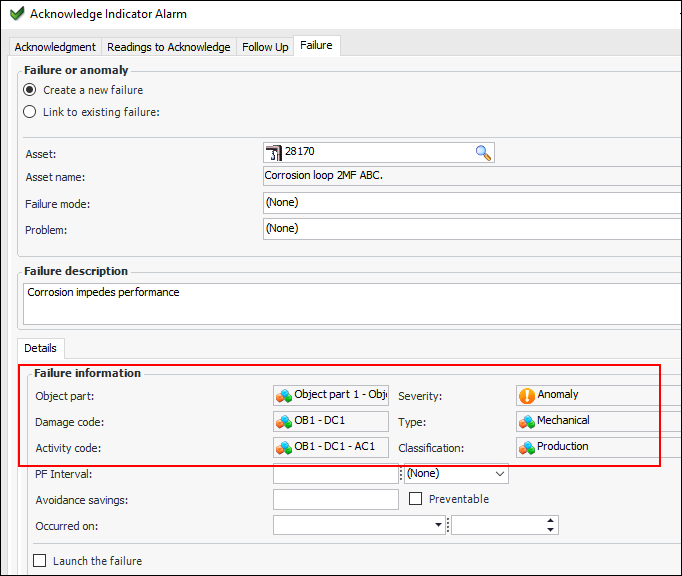
Task: Click the Object part cubes icon
Action: [284, 395]
